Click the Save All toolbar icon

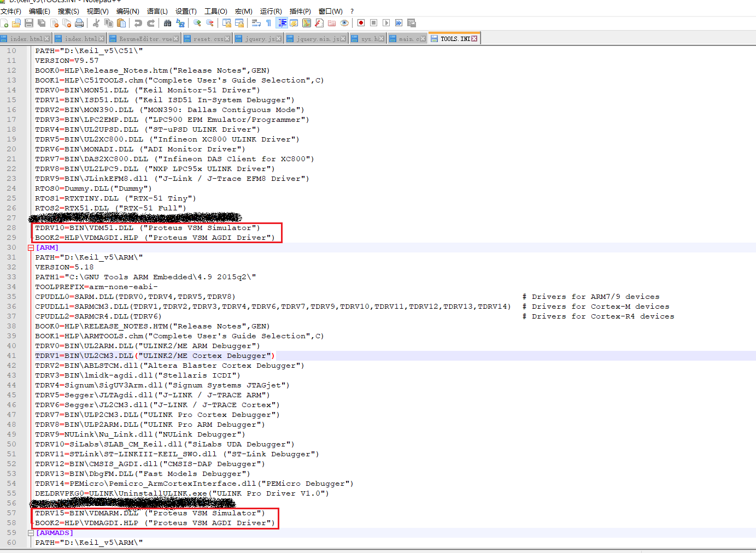[42, 23]
